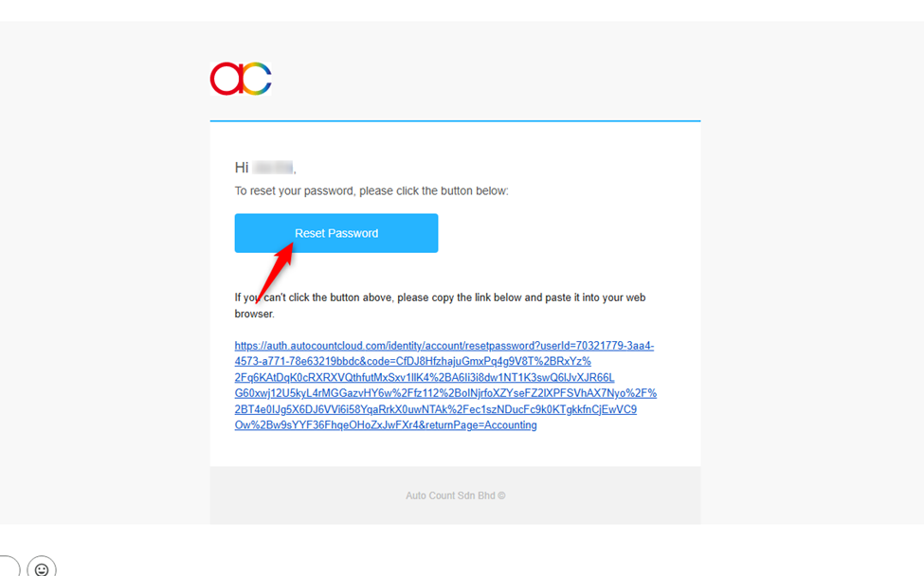This screenshot has height=576, width=924.
Task: Click the link line starting 2Fq6KAtDqK0c
Action: pos(425,377)
